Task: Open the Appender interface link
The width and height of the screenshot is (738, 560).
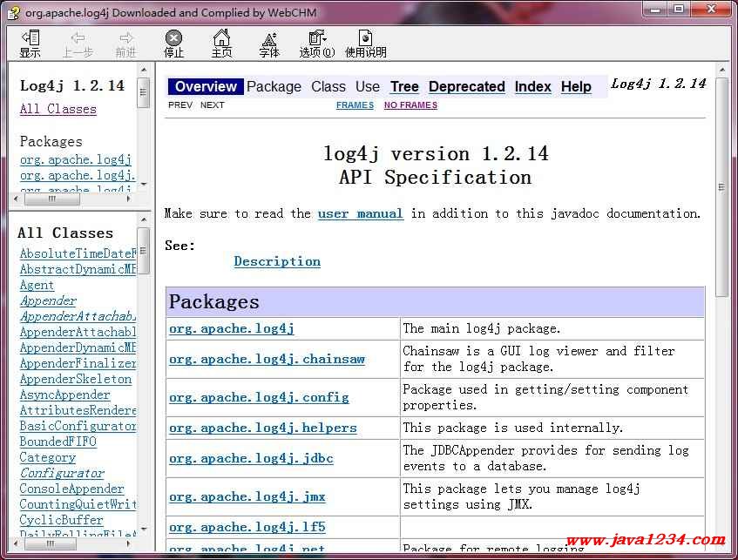Action: coord(48,300)
